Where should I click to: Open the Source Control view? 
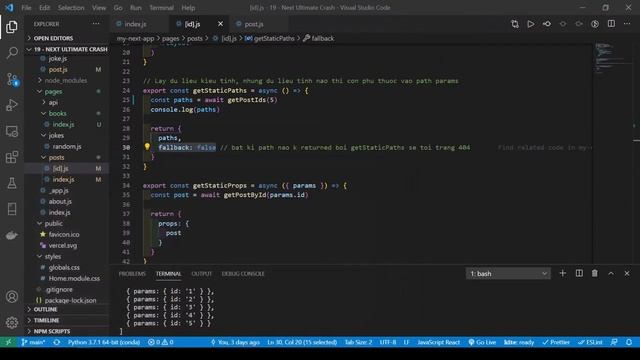[12, 79]
